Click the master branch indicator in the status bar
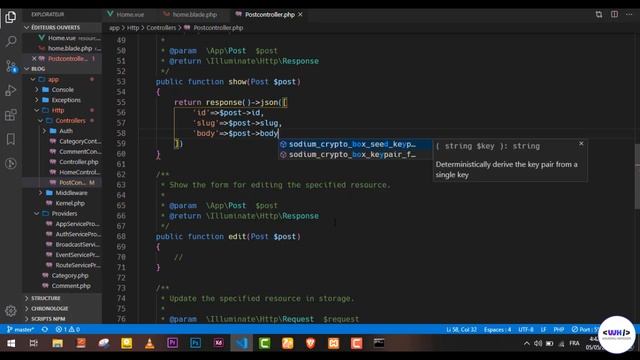This screenshot has height=360, width=640. 20,329
